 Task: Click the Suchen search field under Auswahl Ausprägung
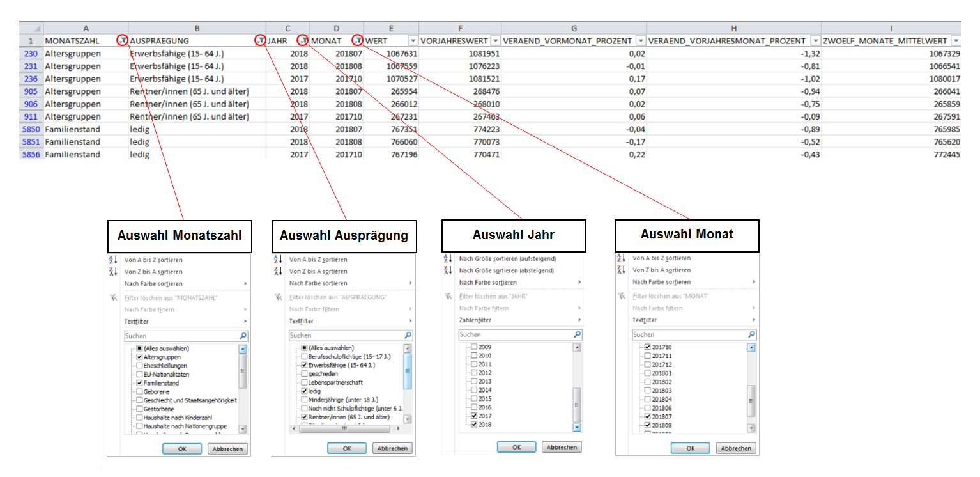coord(345,336)
